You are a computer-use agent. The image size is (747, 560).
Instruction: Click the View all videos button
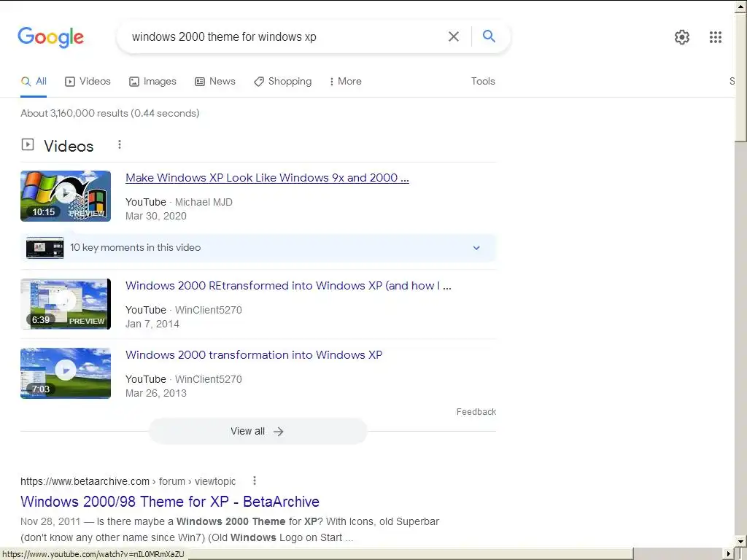click(258, 432)
